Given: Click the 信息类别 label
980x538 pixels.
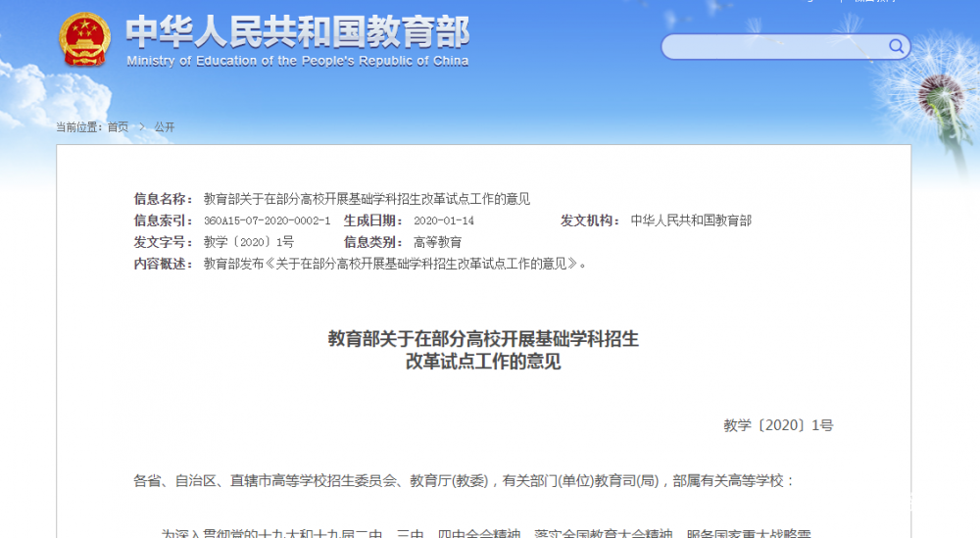Looking at the screenshot, I should [x=373, y=242].
